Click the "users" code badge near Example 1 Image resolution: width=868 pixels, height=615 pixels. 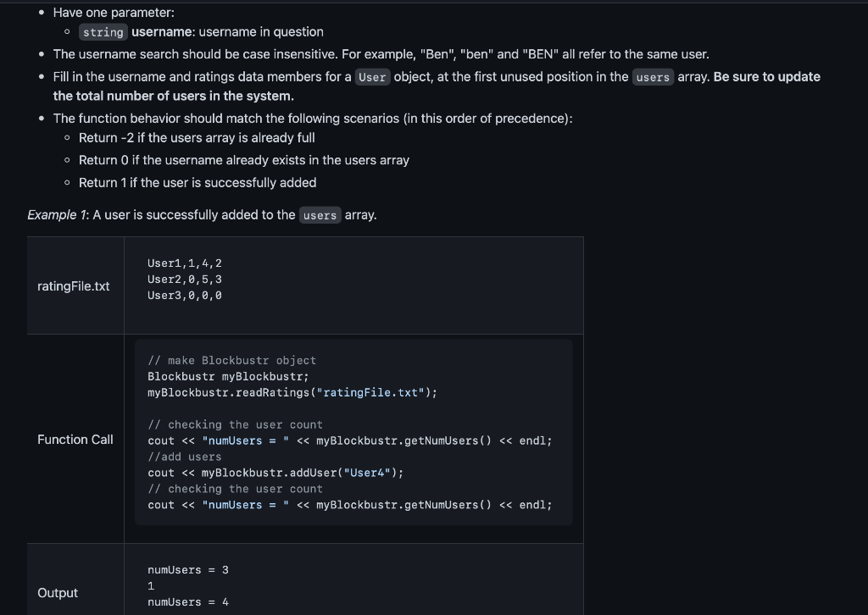point(320,215)
